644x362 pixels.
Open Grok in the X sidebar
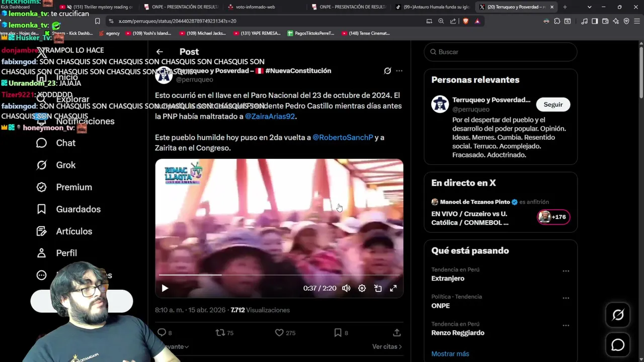click(56, 165)
